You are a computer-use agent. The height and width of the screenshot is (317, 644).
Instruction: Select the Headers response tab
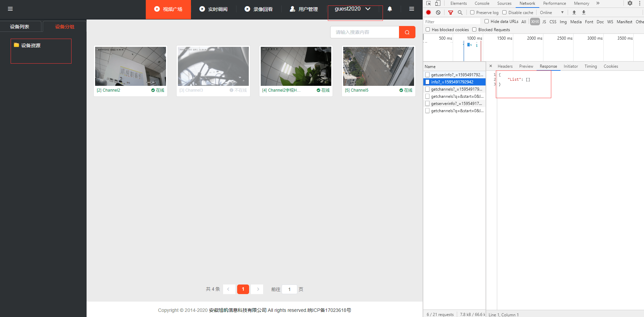505,66
